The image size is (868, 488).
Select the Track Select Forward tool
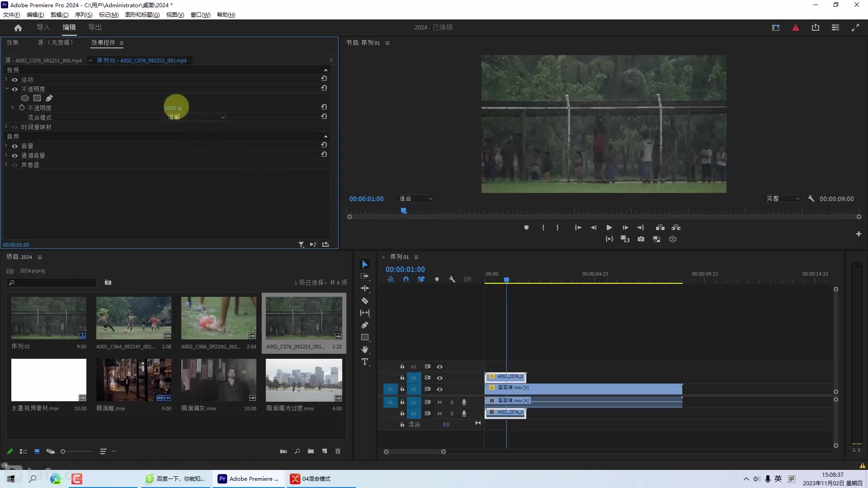[x=364, y=276]
